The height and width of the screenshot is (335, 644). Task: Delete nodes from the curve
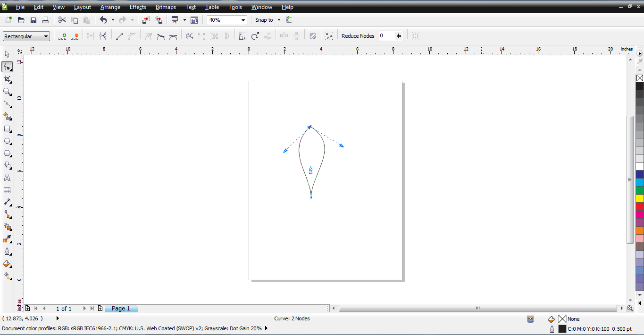click(75, 36)
